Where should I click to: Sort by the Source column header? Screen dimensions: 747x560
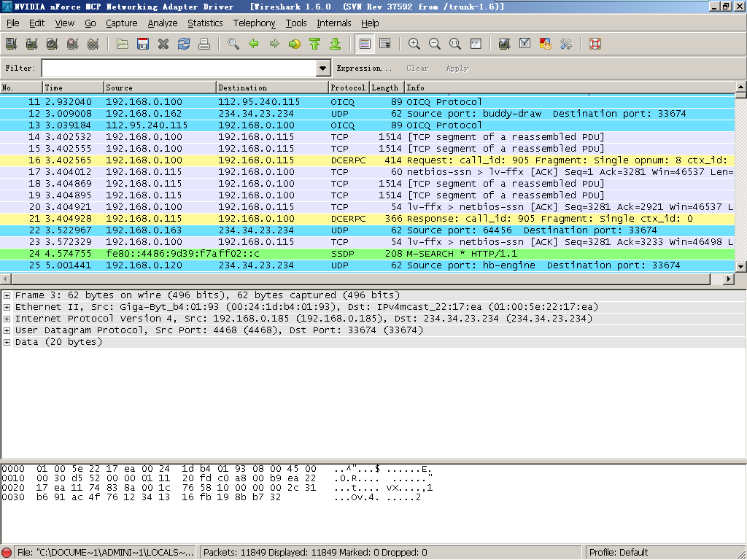pyautogui.click(x=160, y=87)
